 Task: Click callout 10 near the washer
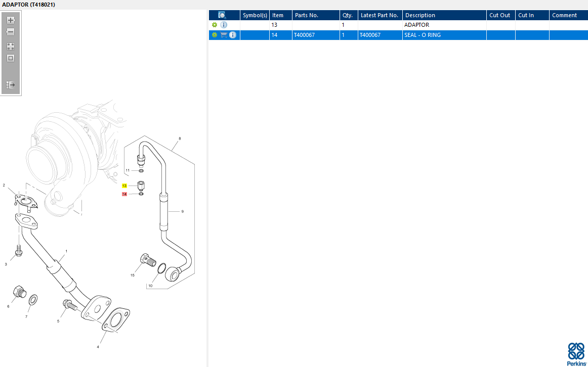pos(150,286)
